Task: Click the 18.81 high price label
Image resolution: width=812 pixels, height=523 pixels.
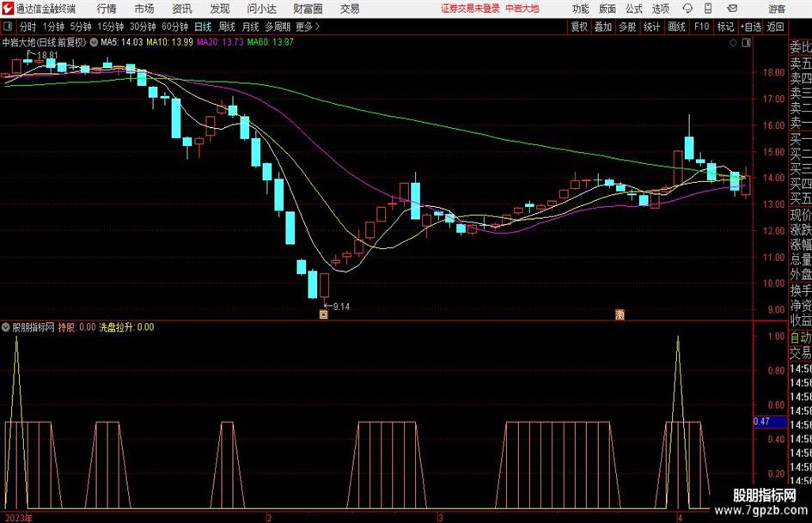Action: tap(47, 56)
